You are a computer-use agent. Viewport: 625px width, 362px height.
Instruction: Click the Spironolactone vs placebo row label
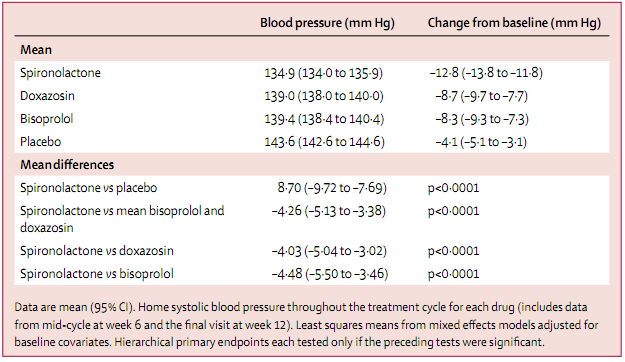[88, 188]
